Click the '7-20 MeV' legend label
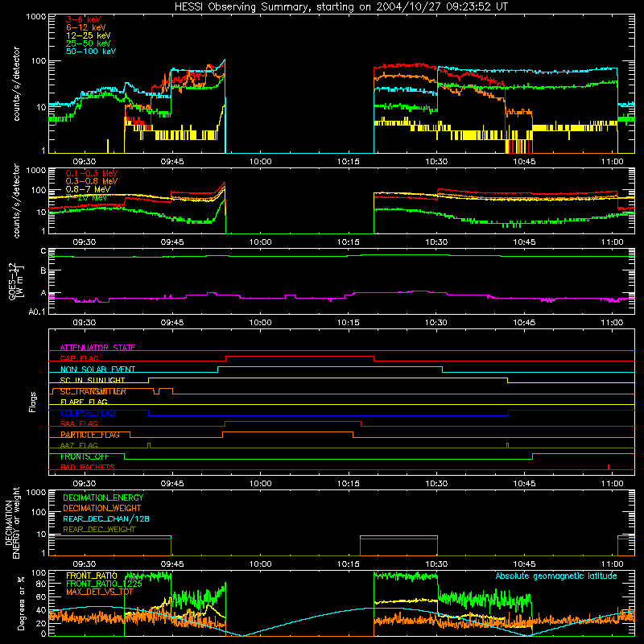Image resolution: width=644 pixels, height=644 pixels. pos(86,197)
